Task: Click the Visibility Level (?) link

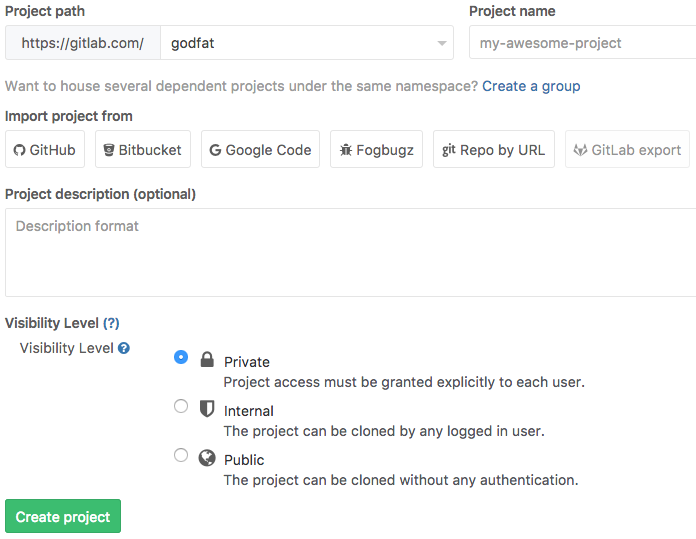Action: [x=111, y=323]
